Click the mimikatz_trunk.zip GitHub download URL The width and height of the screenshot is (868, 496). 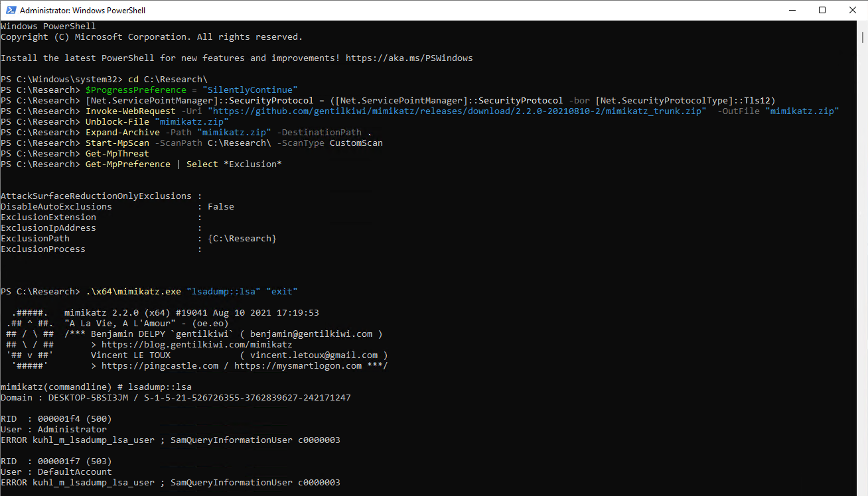(457, 111)
